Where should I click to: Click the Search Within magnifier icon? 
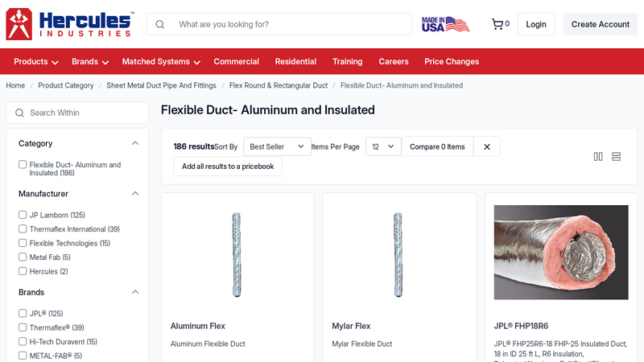point(19,113)
